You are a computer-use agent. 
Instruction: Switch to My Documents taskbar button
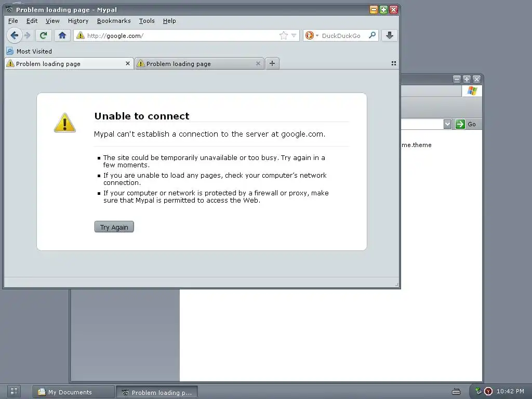click(x=73, y=392)
